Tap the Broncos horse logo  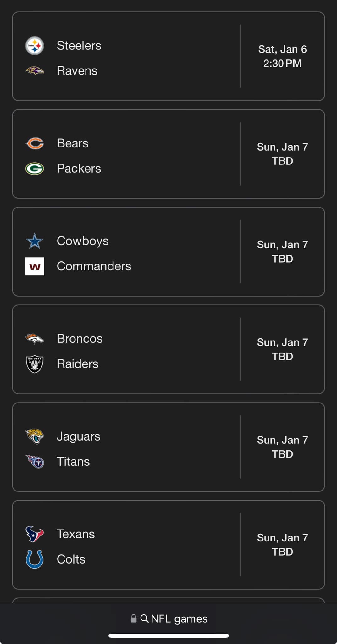35,339
